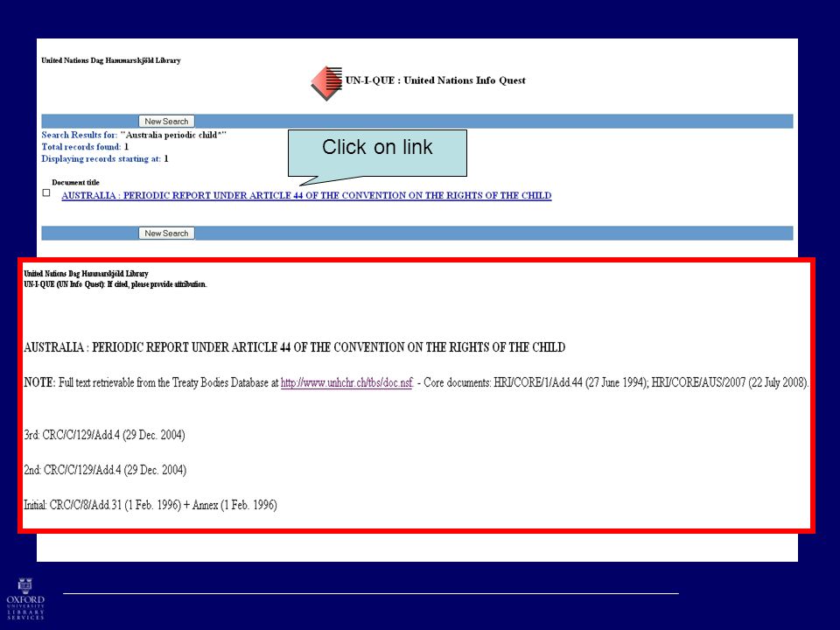
Task: Click the Oxford University Library Services logo
Action: [25, 598]
